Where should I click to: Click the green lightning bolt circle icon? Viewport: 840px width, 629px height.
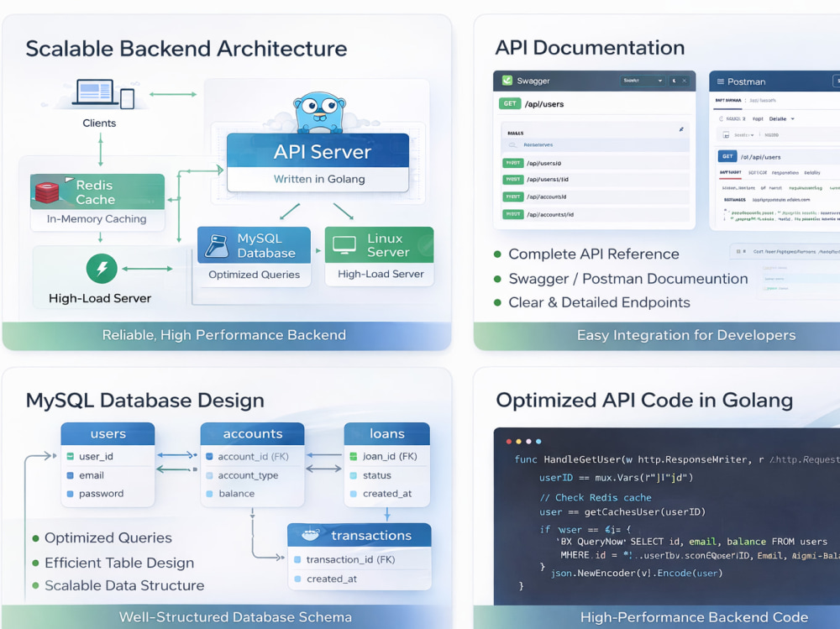[x=102, y=269]
